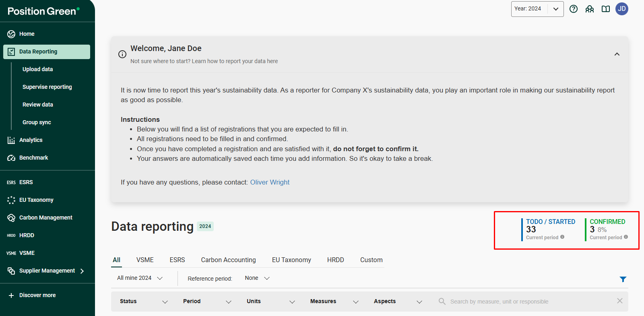Click the Analytics chart icon in sidebar
644x316 pixels.
click(11, 140)
